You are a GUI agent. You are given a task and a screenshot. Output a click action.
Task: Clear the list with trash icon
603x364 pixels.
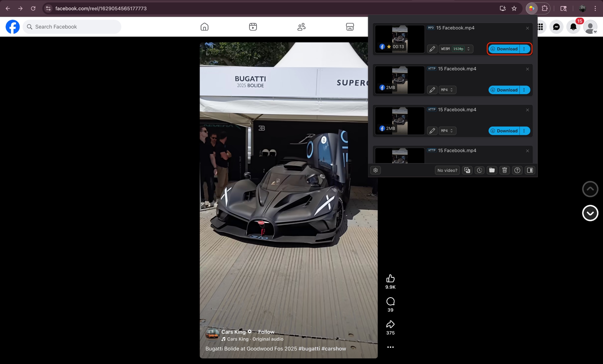click(505, 170)
